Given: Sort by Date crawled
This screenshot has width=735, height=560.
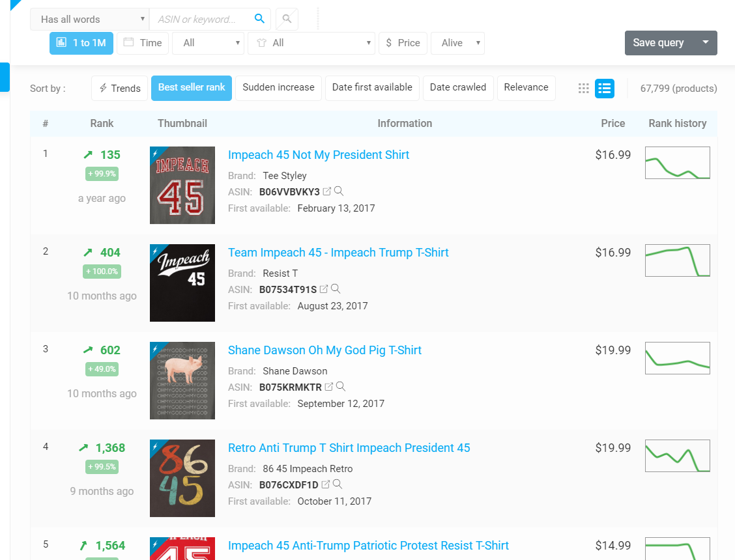Looking at the screenshot, I should pyautogui.click(x=458, y=88).
